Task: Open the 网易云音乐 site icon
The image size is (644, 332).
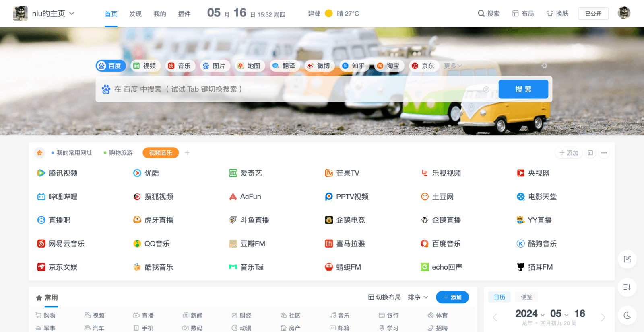Action: coord(41,244)
